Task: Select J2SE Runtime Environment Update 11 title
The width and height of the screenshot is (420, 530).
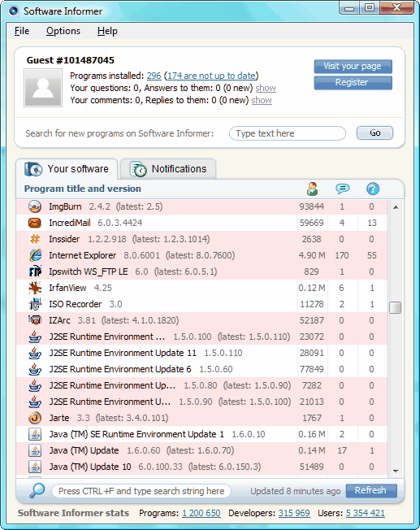Action: click(123, 353)
